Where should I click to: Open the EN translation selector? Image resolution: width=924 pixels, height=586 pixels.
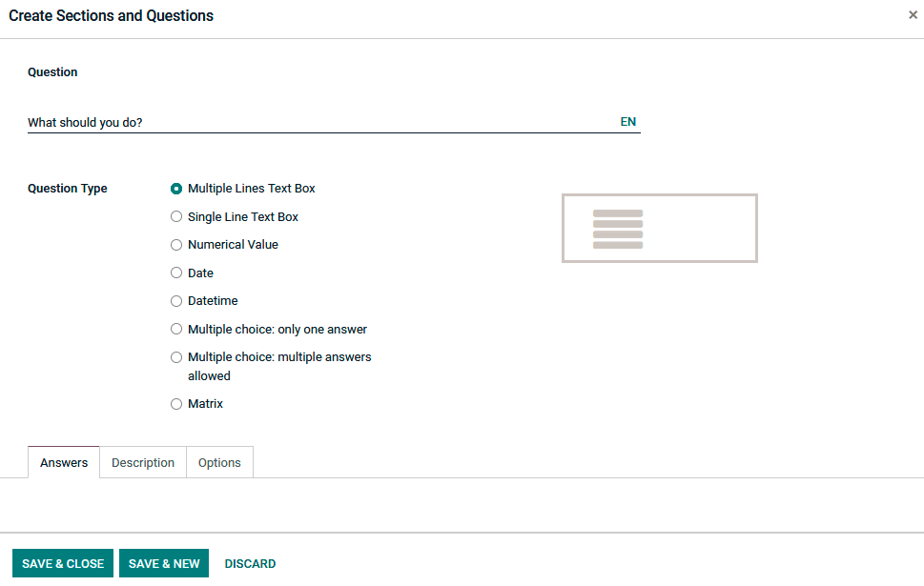click(x=627, y=121)
